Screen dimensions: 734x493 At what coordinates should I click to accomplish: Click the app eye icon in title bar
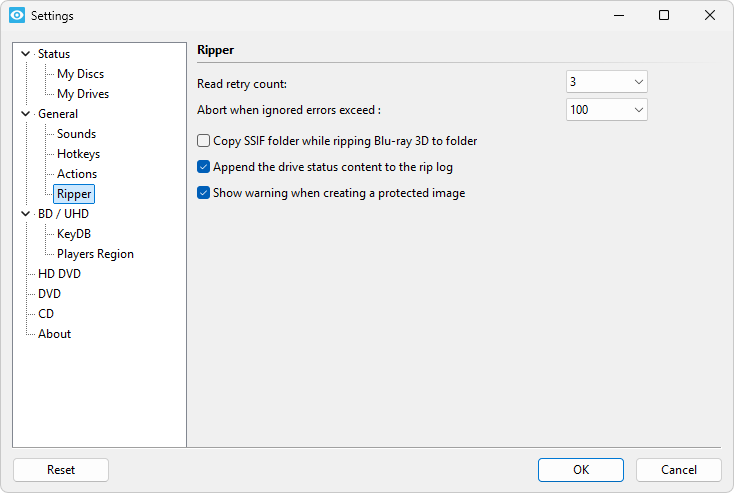16,16
